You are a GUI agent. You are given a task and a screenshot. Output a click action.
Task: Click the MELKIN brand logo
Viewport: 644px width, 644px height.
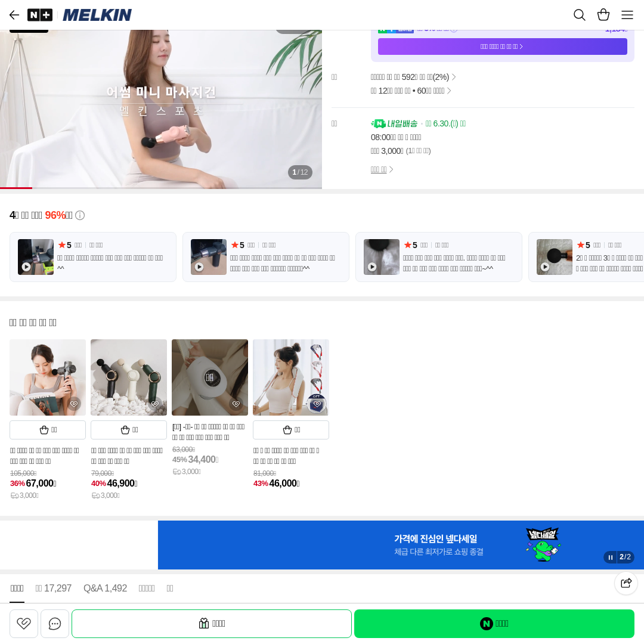[97, 15]
